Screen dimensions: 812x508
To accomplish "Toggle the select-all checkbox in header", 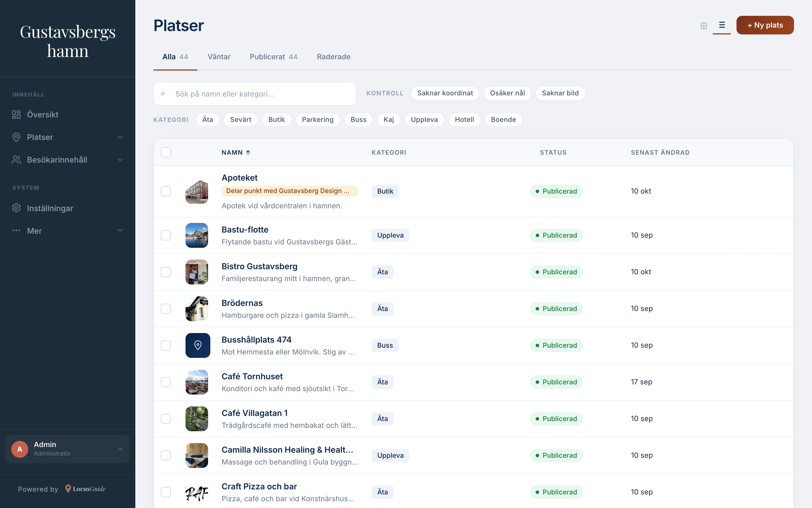I will pyautogui.click(x=166, y=152).
